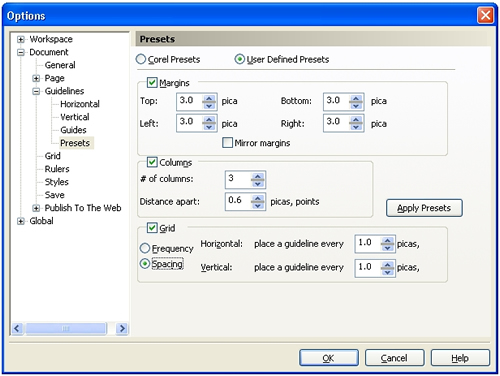Click the Cancel button
The height and width of the screenshot is (376, 500).
pyautogui.click(x=394, y=358)
